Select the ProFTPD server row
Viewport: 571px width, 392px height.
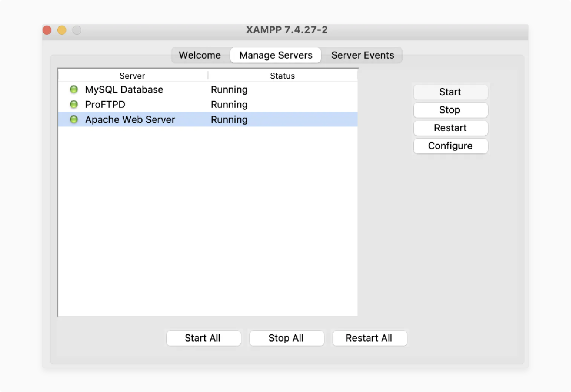pyautogui.click(x=105, y=104)
